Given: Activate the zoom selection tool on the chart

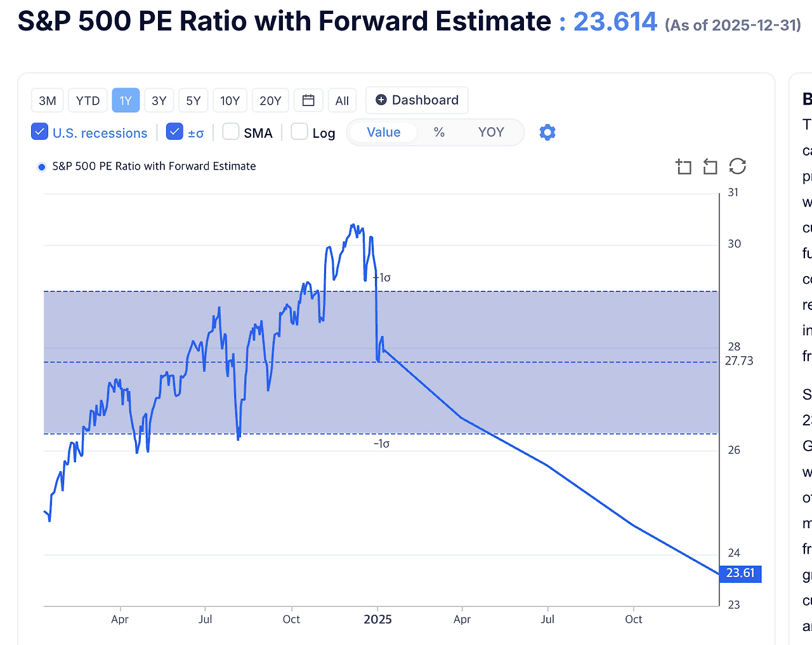Looking at the screenshot, I should [684, 166].
